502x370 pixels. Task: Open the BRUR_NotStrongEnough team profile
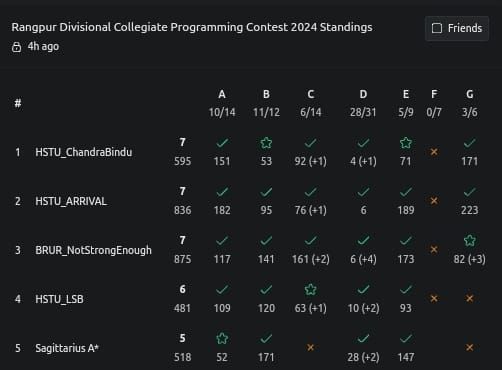pos(93,250)
